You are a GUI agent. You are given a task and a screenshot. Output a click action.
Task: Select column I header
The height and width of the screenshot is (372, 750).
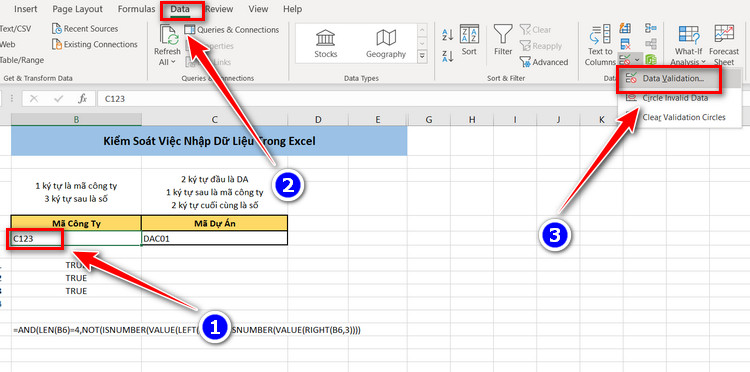tap(515, 120)
